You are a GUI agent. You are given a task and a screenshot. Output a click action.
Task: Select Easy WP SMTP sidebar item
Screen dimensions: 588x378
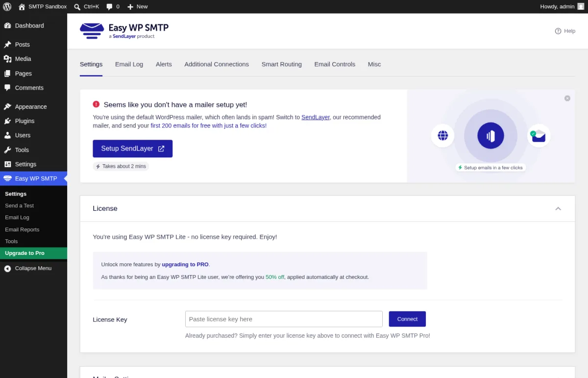click(x=33, y=178)
